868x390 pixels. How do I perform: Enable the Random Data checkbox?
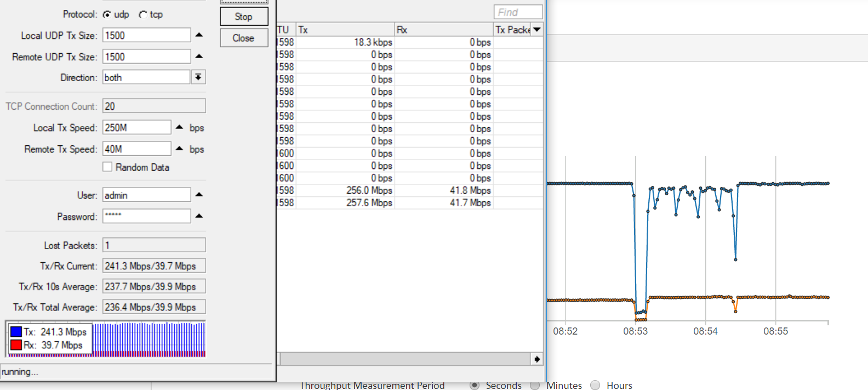107,167
